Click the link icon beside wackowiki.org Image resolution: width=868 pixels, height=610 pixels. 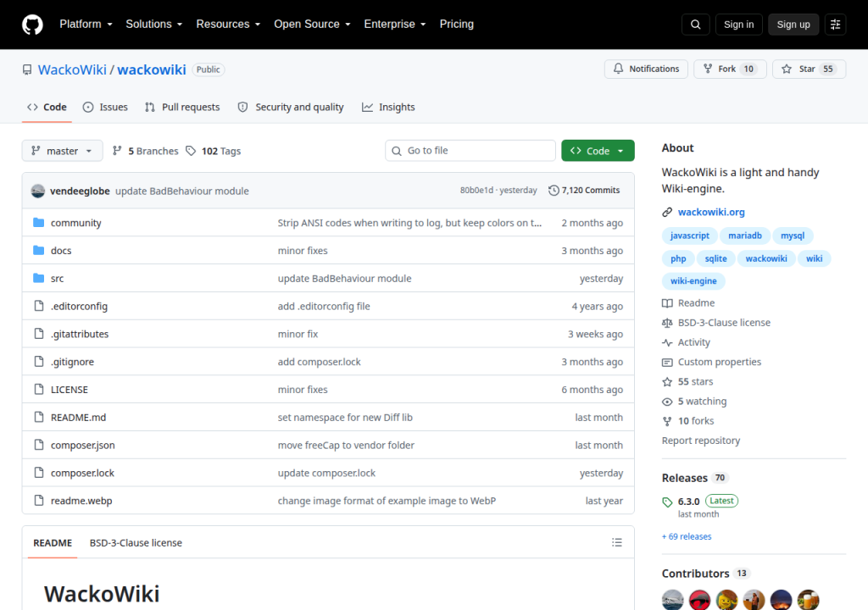(667, 212)
